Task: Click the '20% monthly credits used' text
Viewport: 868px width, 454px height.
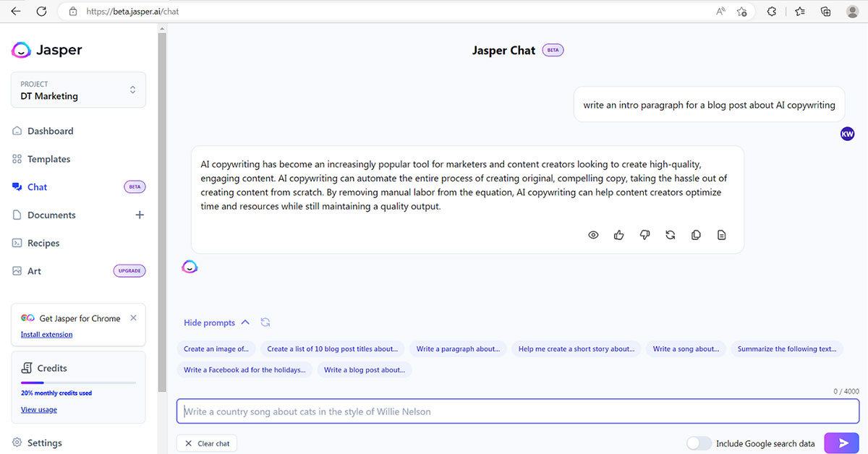Action: (56, 393)
